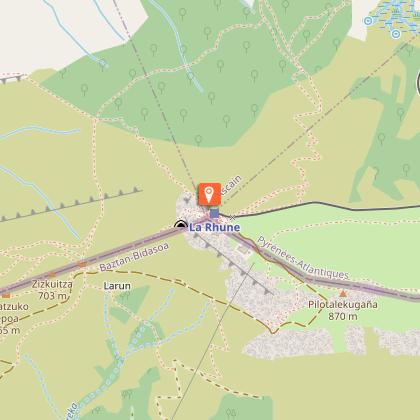The width and height of the screenshot is (420, 420).
Task: Click the cliff ridge line with triangles at left
Action: tap(71, 204)
